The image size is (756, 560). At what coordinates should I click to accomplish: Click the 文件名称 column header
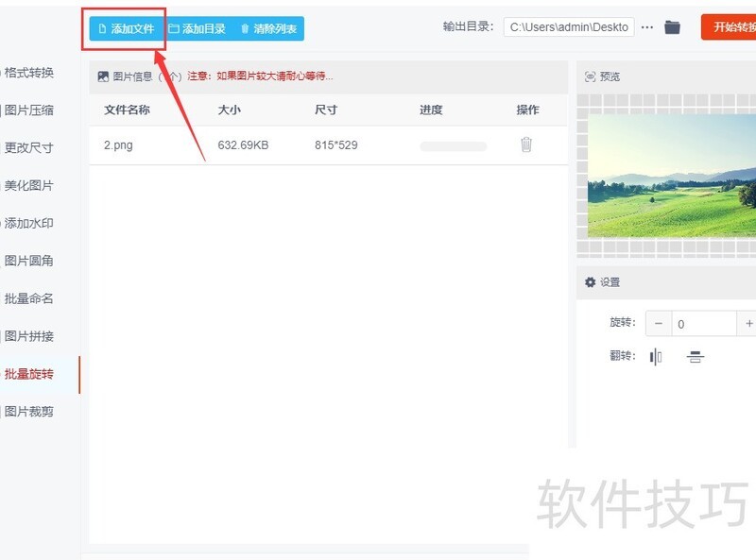coord(128,110)
